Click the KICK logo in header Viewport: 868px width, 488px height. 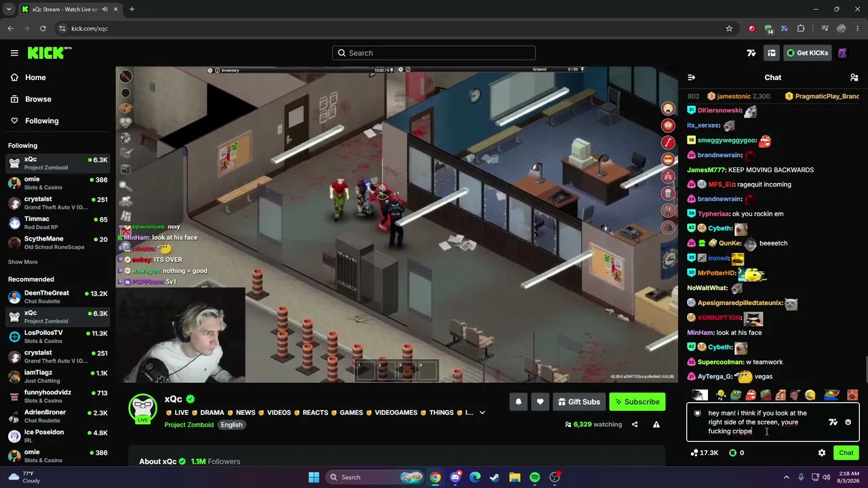50,53
